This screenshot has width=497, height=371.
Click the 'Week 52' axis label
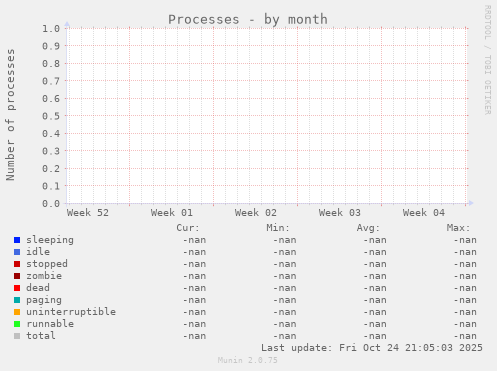click(x=88, y=213)
